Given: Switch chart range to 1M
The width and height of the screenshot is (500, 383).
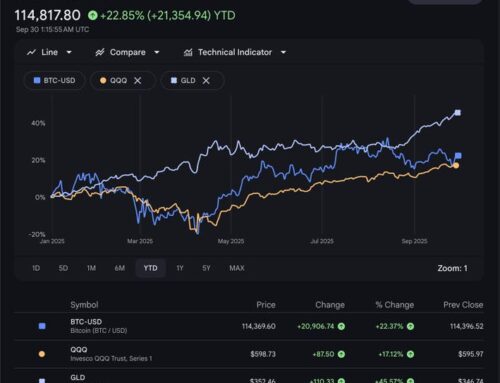Looking at the screenshot, I should (91, 268).
